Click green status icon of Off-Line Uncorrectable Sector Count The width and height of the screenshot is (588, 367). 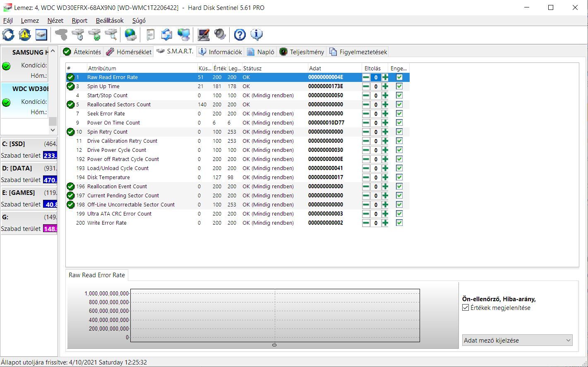tap(71, 205)
